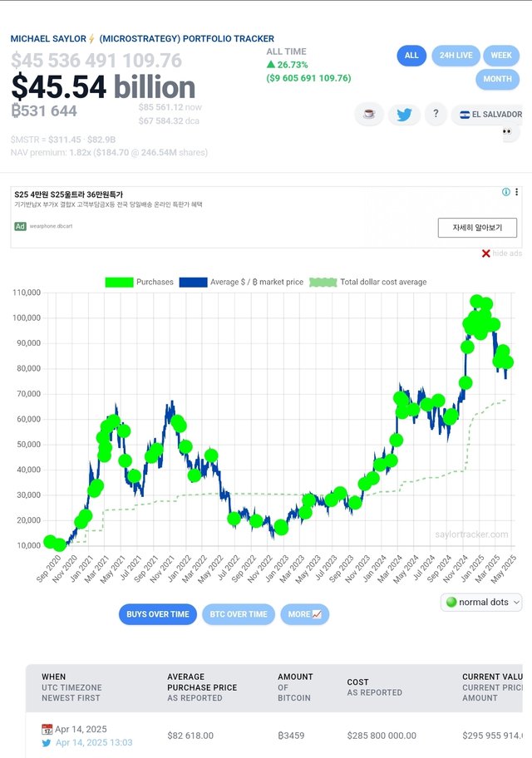Click the hide ads link
This screenshot has width=532, height=758.
(507, 253)
